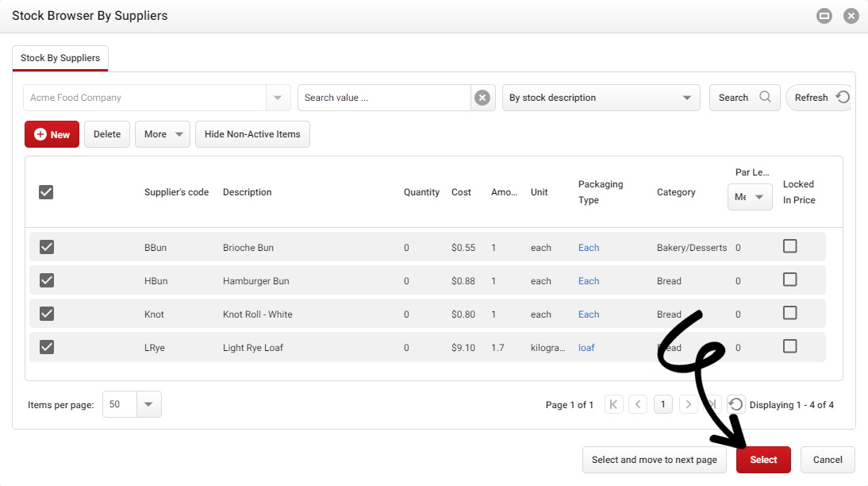Viewport: 868px width, 486px height.
Task: Click the reload pagination icon
Action: click(736, 404)
